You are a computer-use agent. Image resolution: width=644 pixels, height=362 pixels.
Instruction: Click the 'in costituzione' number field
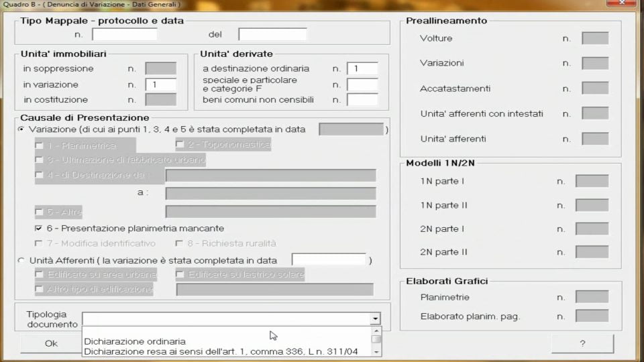point(160,100)
